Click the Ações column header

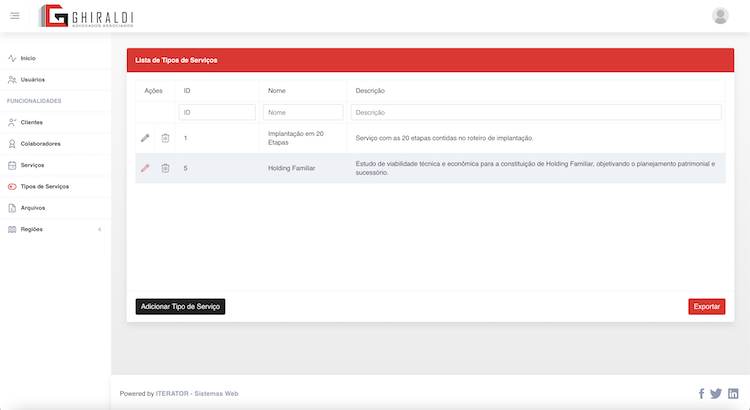point(154,91)
